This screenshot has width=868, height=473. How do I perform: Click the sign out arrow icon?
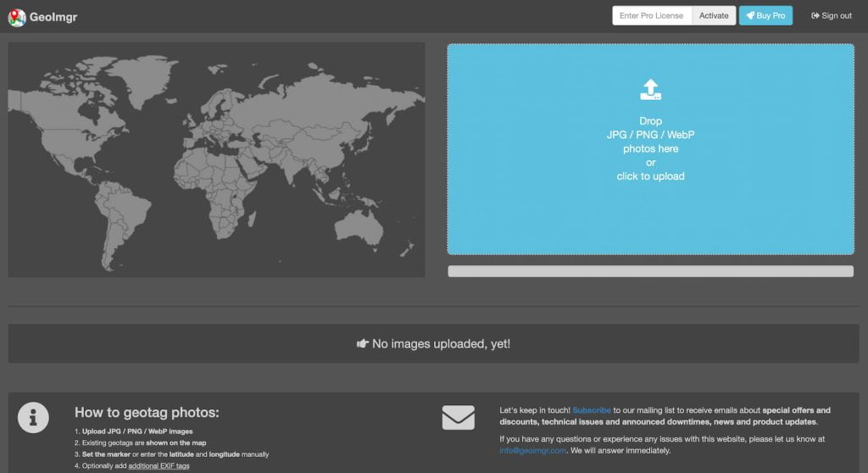pyautogui.click(x=815, y=16)
